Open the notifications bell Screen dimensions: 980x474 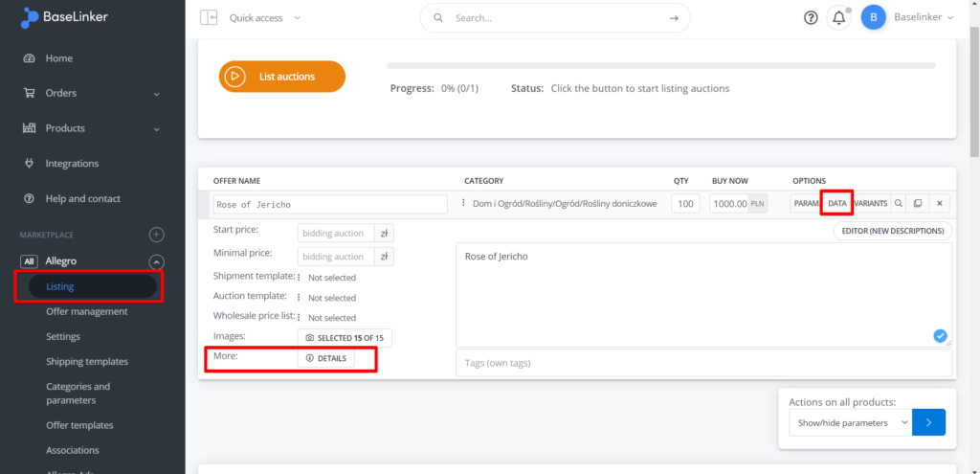838,17
